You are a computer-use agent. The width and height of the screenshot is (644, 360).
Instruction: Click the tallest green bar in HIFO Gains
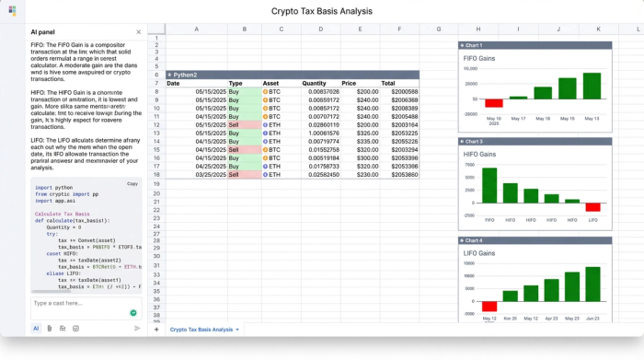pos(489,185)
